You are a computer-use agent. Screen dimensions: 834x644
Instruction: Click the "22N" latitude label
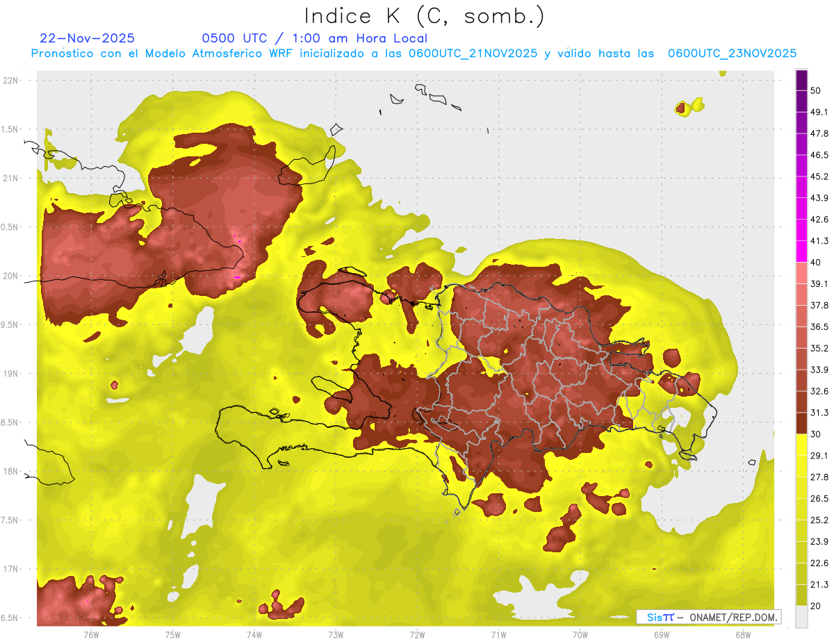[x=11, y=81]
